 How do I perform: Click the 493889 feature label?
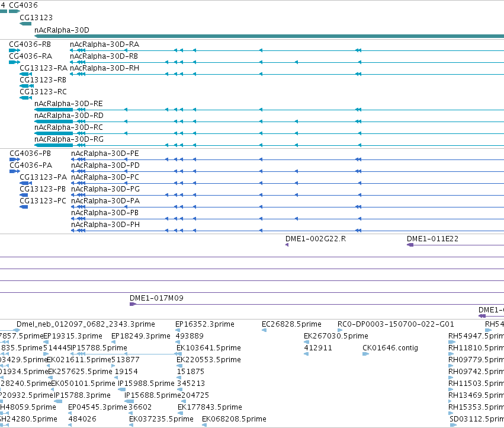(x=190, y=336)
